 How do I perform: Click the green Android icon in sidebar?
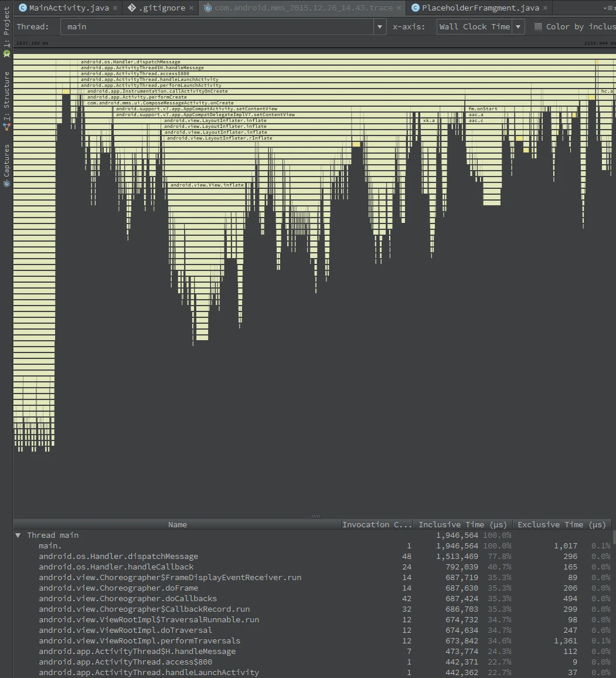[6, 53]
